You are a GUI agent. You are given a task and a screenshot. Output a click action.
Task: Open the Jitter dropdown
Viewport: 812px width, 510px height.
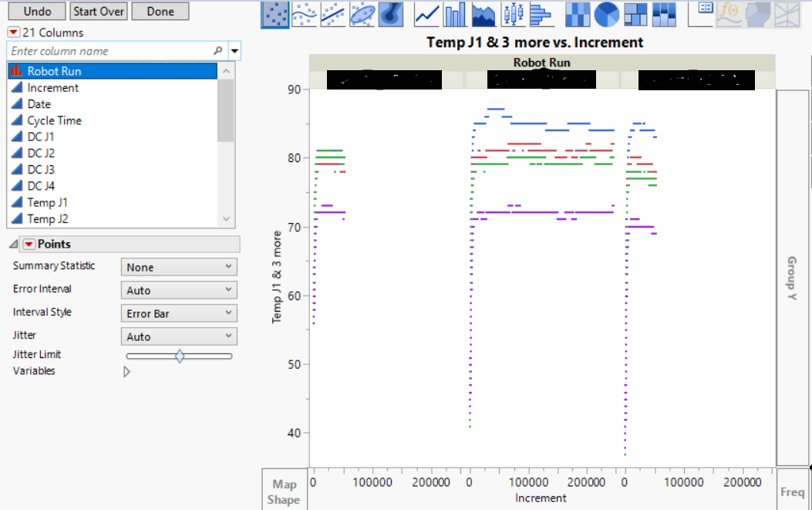point(179,336)
